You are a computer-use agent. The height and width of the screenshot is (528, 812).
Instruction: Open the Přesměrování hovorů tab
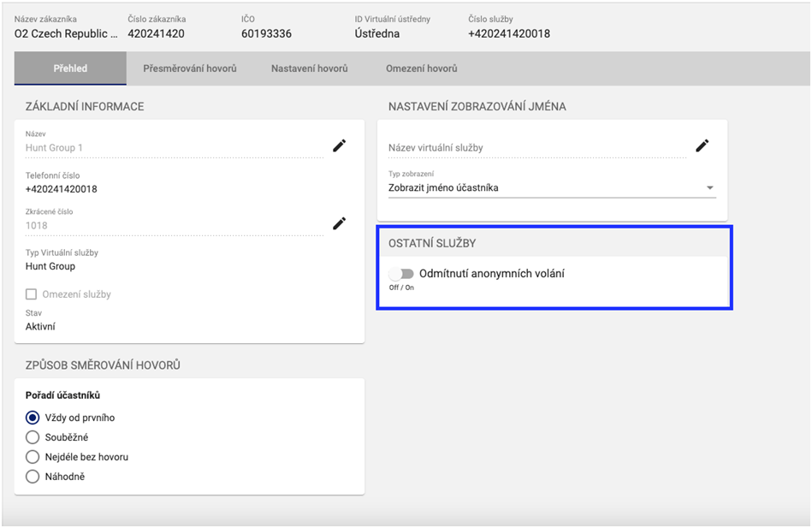coord(189,68)
